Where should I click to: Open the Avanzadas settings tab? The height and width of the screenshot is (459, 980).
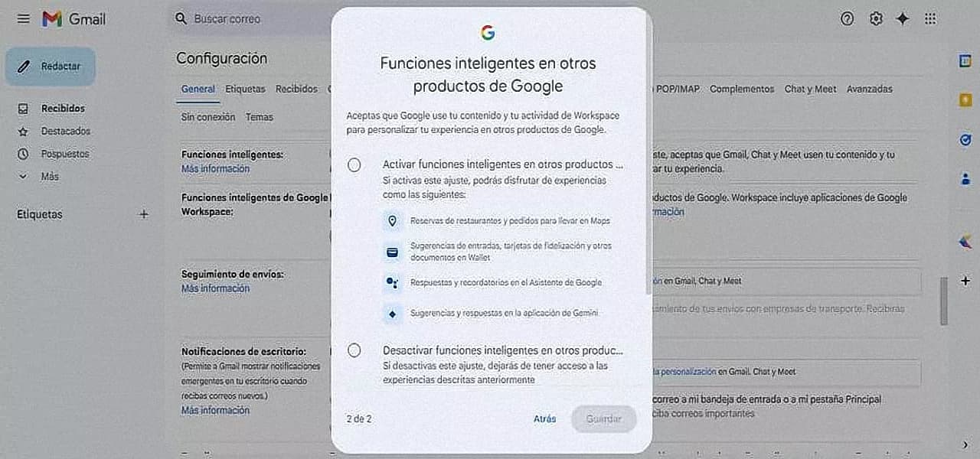(869, 90)
